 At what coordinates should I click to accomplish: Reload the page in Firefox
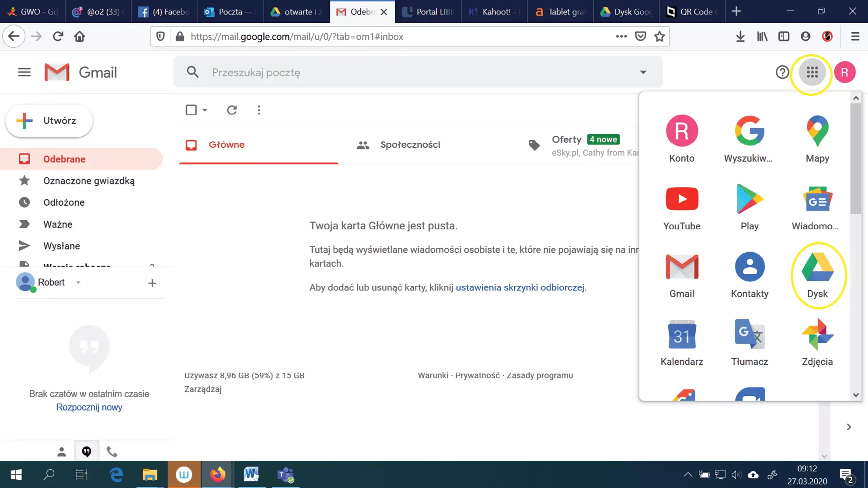pos(58,37)
